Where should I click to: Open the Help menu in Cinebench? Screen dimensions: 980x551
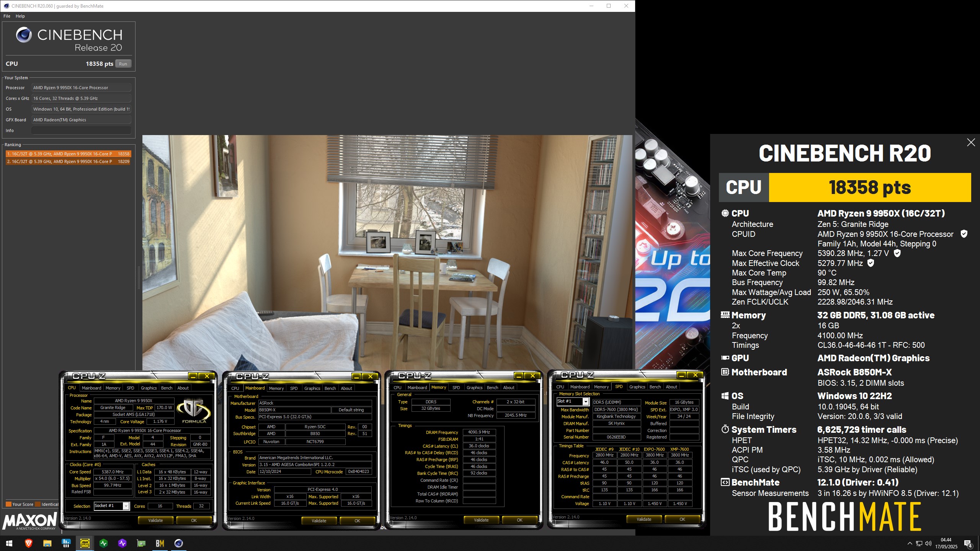tap(20, 16)
